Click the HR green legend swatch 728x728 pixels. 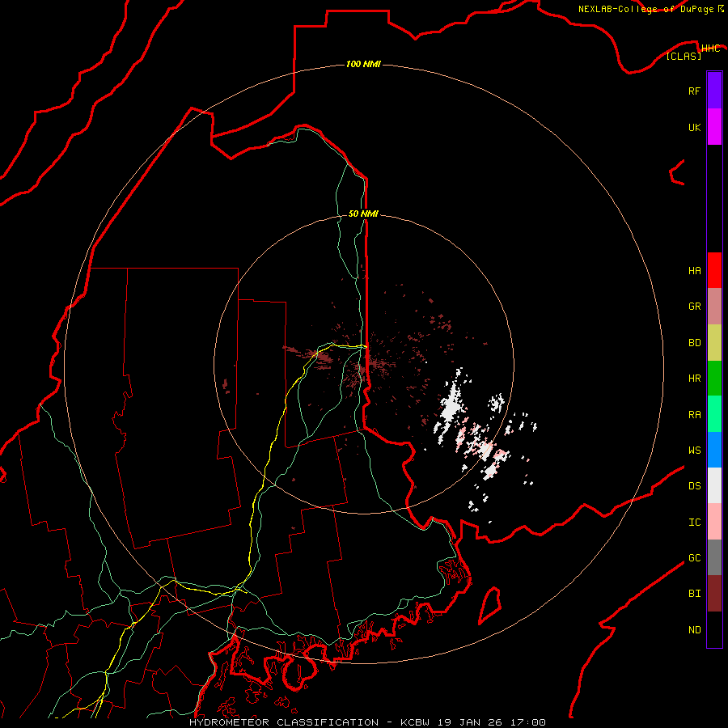click(x=714, y=379)
